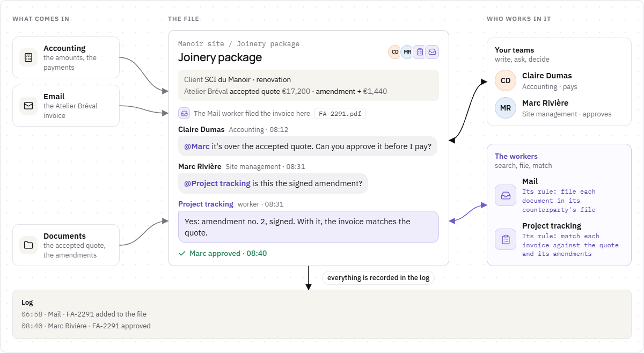Image resolution: width=644 pixels, height=353 pixels.
Task: Click the message author 'Claire Dumas' at 08:12
Action: coord(202,129)
